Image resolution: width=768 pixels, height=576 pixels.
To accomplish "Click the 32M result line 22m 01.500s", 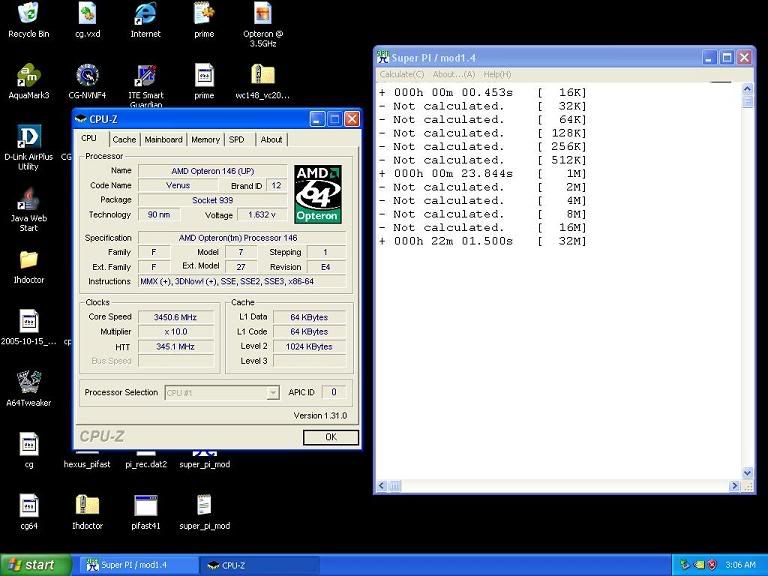I will 482,241.
